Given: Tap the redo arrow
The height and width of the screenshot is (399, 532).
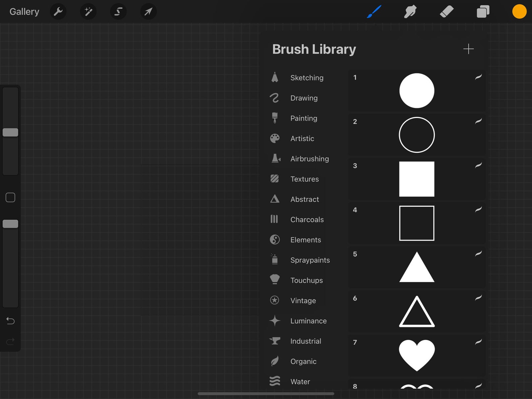Looking at the screenshot, I should tap(10, 341).
